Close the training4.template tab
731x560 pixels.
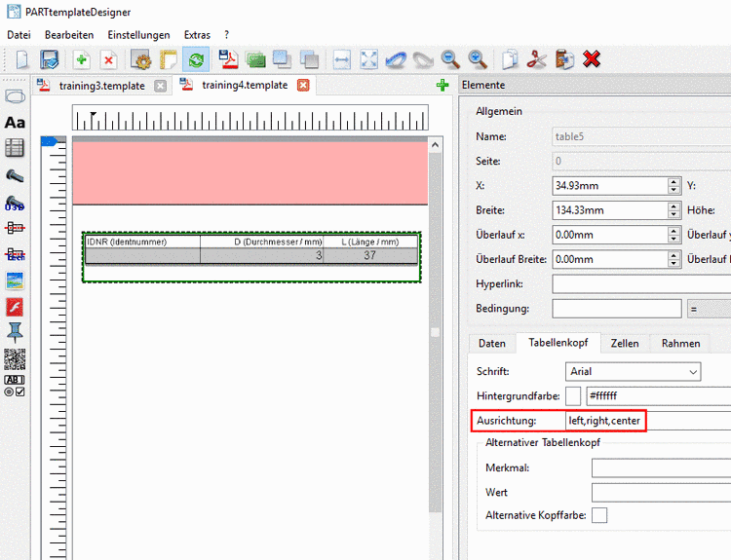[303, 86]
